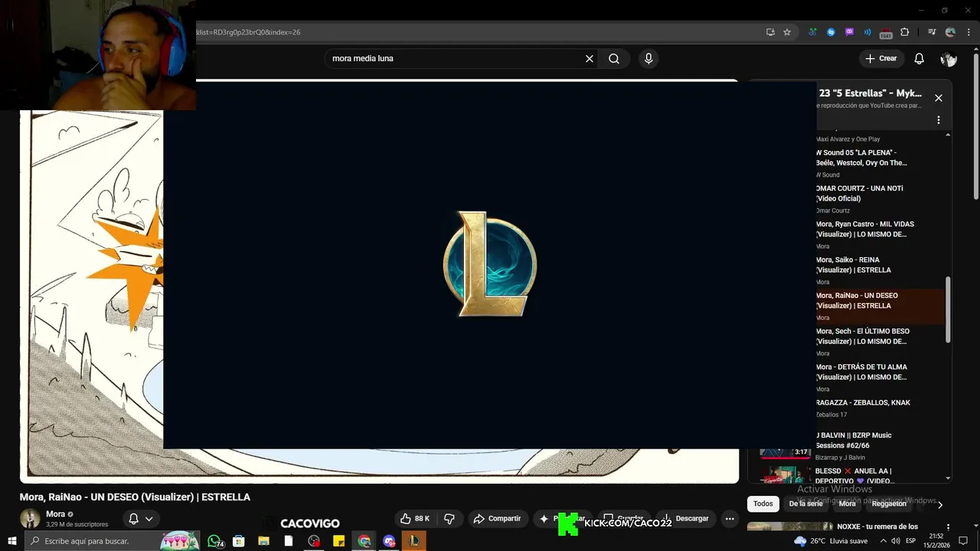Select the Mora filter chip
This screenshot has height=551, width=980.
848,504
